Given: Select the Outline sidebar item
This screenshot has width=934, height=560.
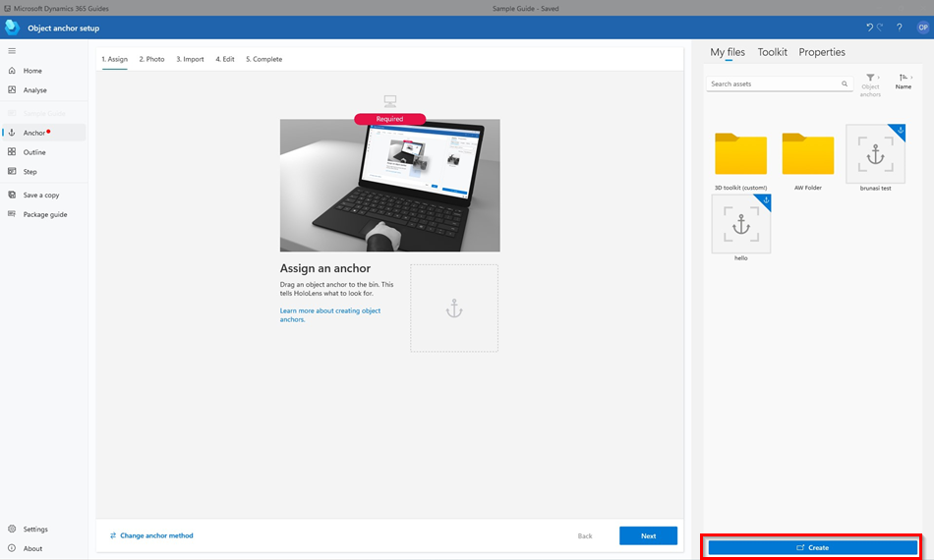Looking at the screenshot, I should pyautogui.click(x=34, y=152).
